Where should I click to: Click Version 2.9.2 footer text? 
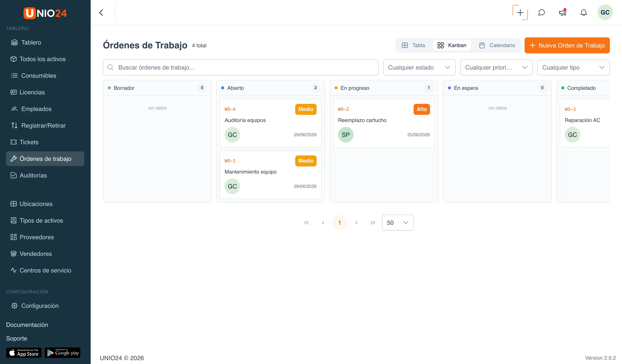coord(600,358)
